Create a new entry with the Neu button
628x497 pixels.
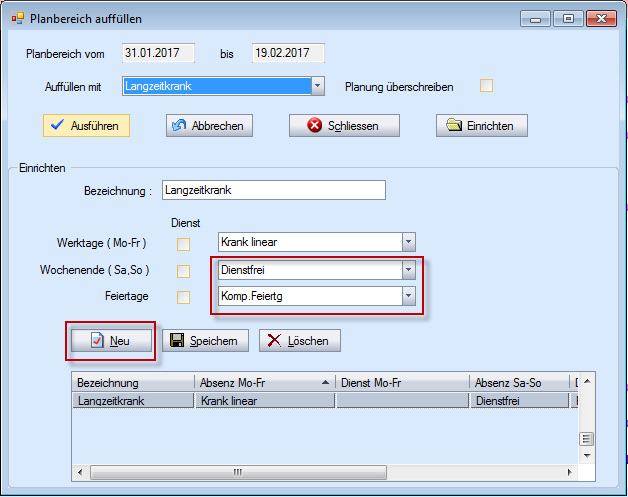[112, 341]
